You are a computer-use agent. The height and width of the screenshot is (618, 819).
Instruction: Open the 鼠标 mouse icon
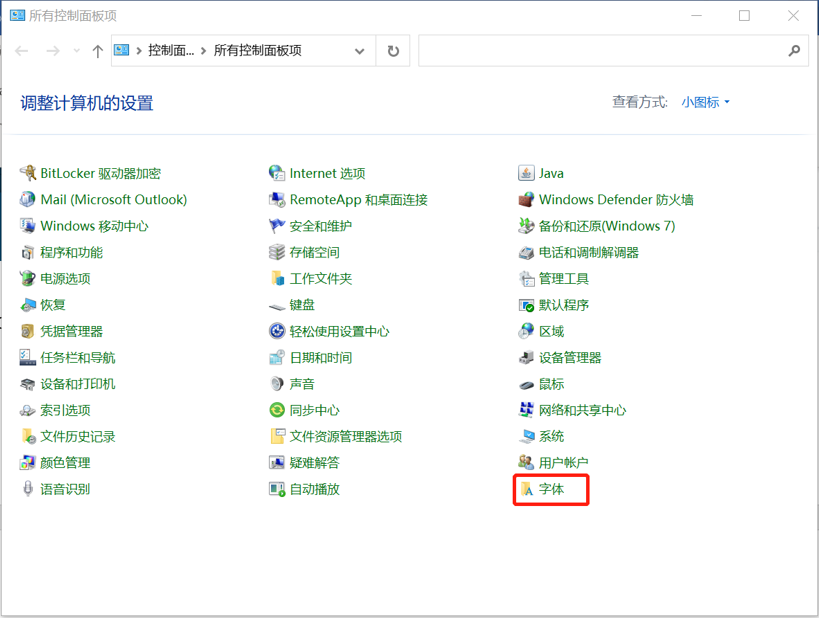[526, 385]
